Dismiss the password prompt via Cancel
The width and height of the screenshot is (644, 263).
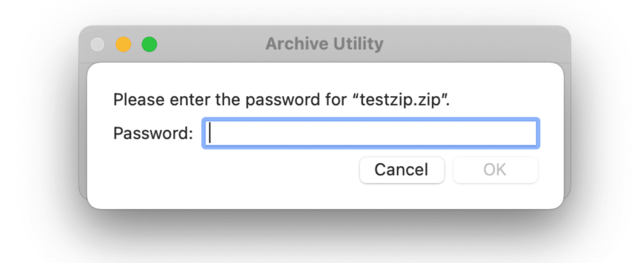(x=402, y=170)
